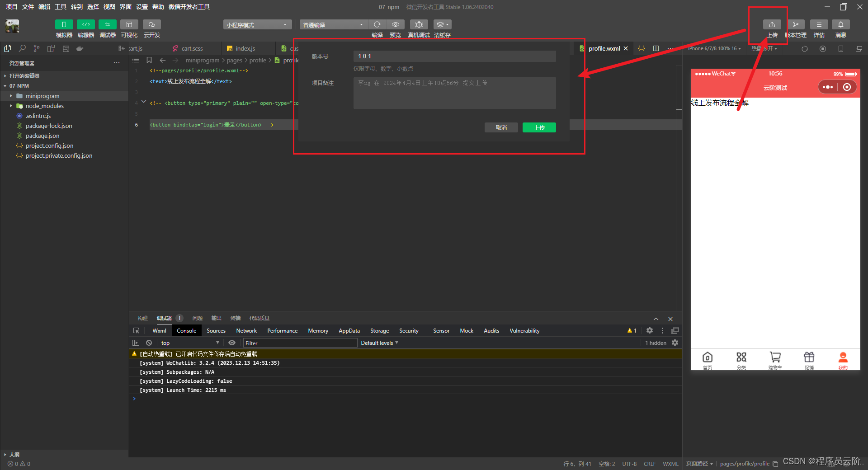Open the Default levels dropdown

coord(380,343)
